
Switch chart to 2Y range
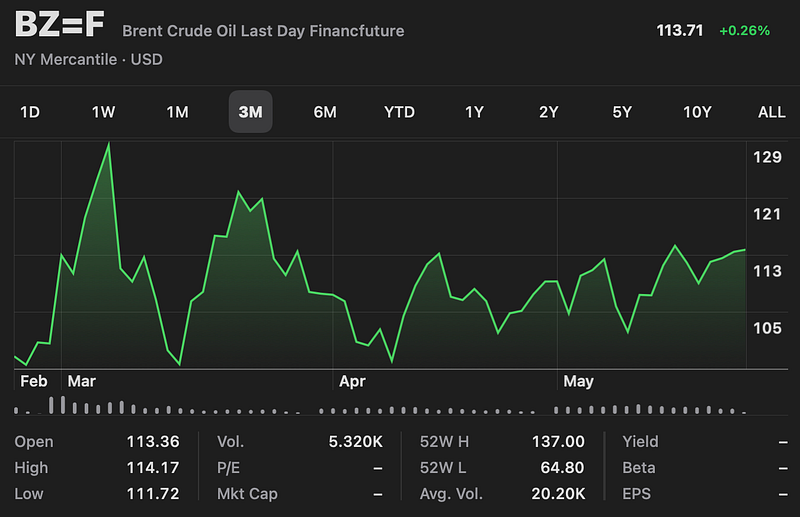pyautogui.click(x=548, y=112)
